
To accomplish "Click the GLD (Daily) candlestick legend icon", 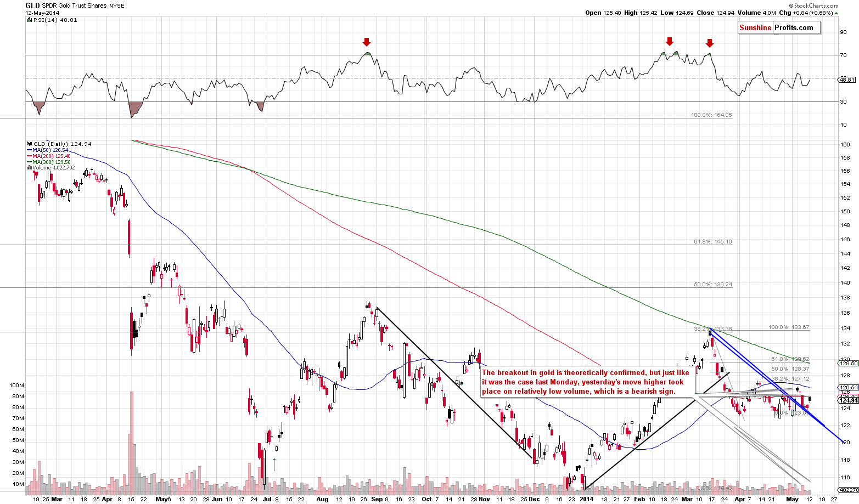I will (29, 144).
